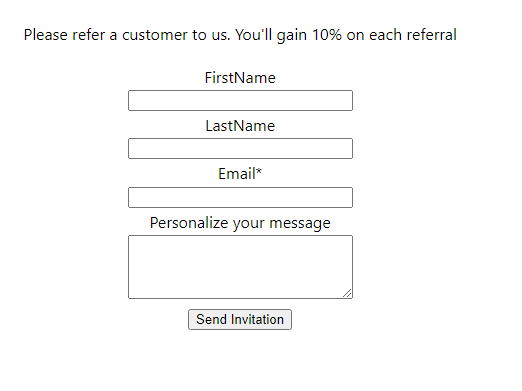Click the FirstName text input box

[x=240, y=100]
